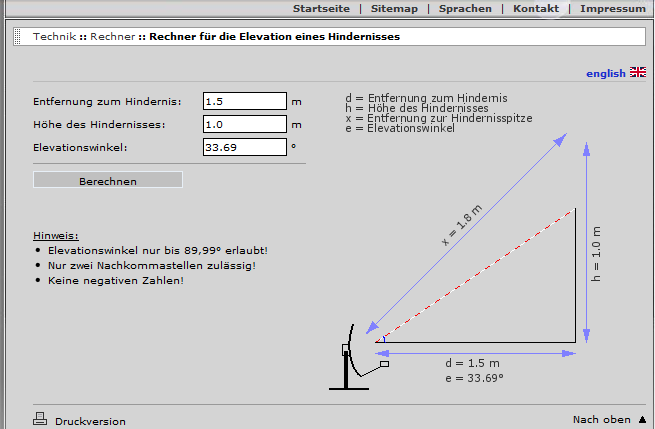Click the 'd = 1.5 m' diagram label
This screenshot has width=655, height=429.
(474, 363)
